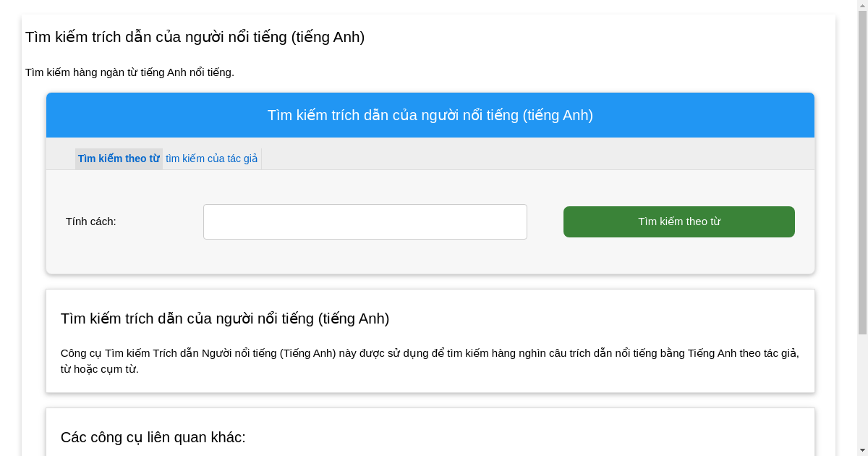Click the heading inside the white description card

[225, 318]
